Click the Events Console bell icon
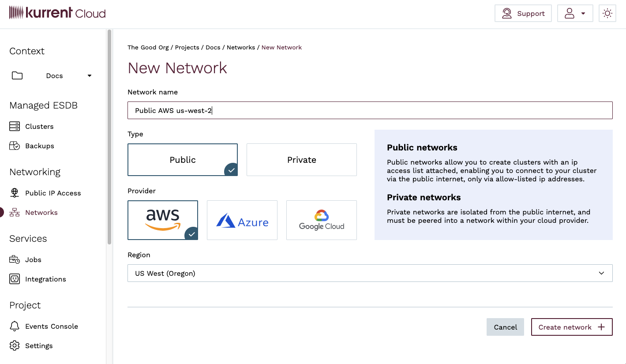The width and height of the screenshot is (626, 364). pyautogui.click(x=14, y=326)
